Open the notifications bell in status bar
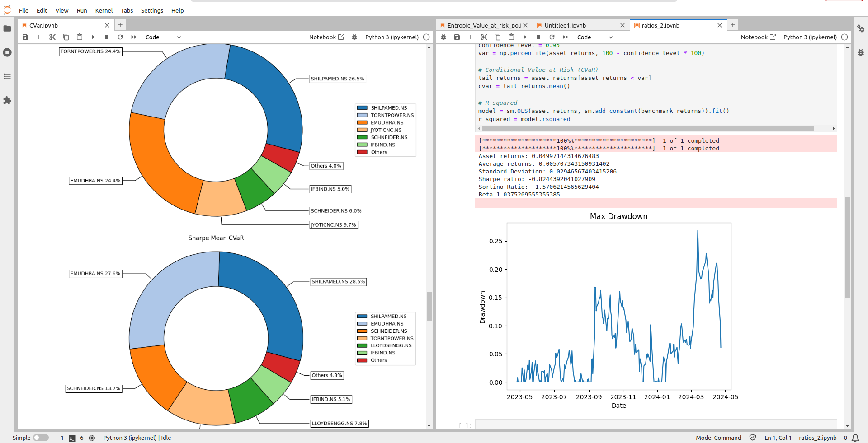The height and width of the screenshot is (443, 868). point(855,438)
